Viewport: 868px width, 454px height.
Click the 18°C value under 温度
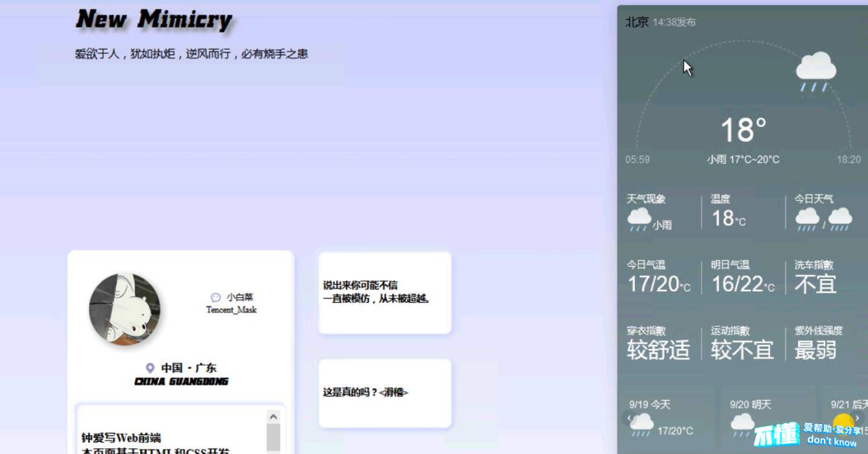(728, 219)
